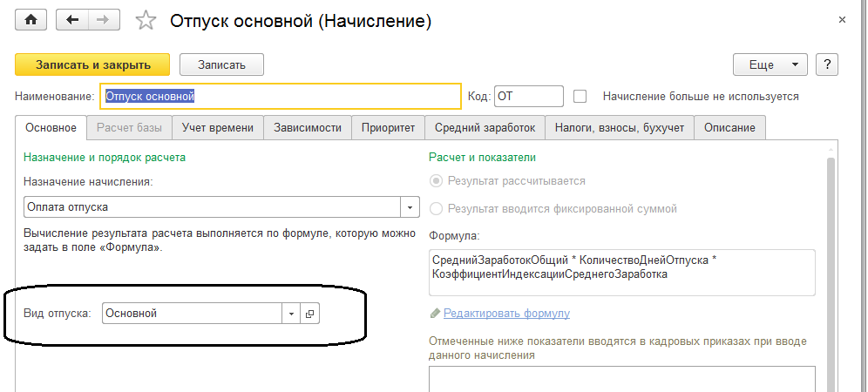Click the vertical scrollbar on the right
This screenshot has height=392, width=868.
[x=831, y=261]
